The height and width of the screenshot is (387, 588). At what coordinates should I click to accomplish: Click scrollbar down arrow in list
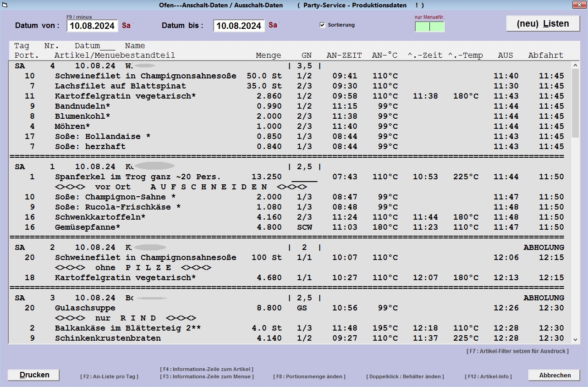click(576, 339)
